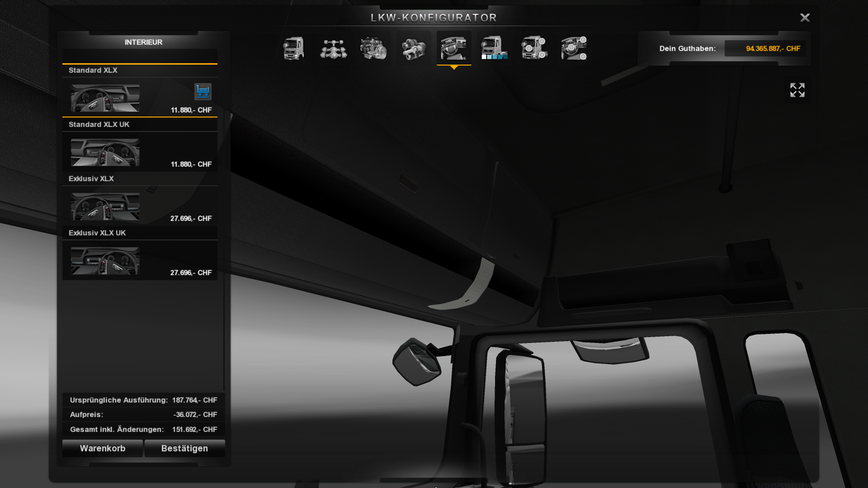
Task: Click the blue cart icon on Standard XLX
Action: coord(203,92)
